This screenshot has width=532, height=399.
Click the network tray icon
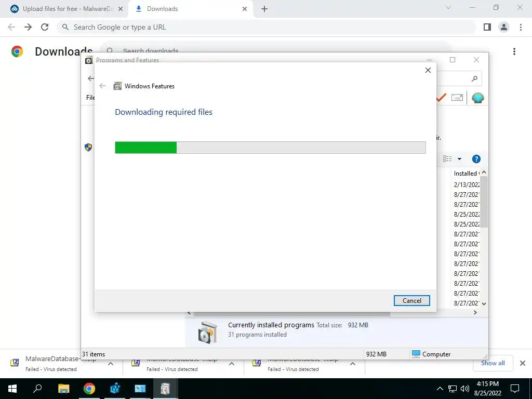coord(453,389)
